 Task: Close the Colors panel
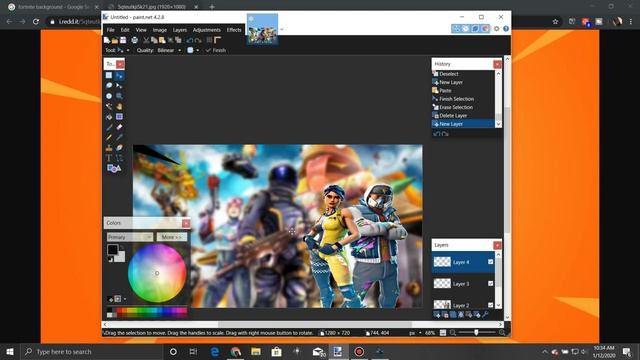click(186, 223)
